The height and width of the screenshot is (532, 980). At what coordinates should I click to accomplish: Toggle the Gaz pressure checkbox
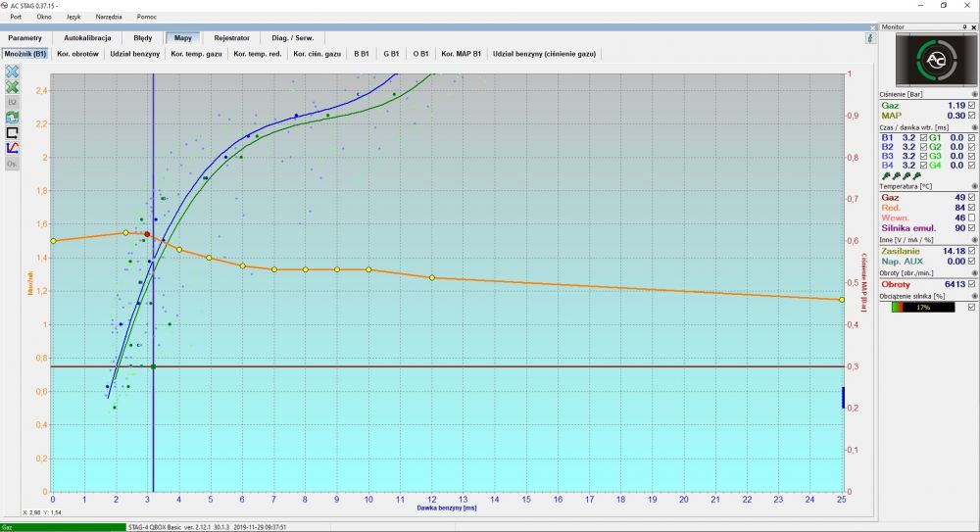click(971, 106)
